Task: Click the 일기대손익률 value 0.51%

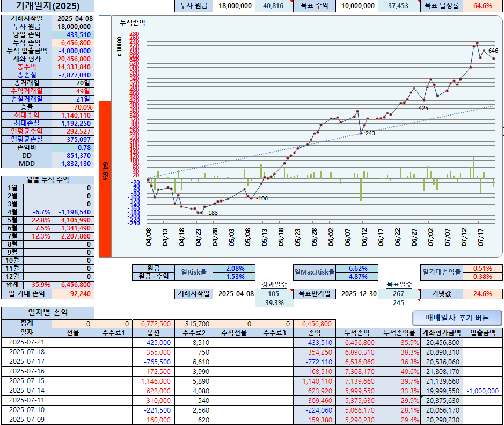Action: (x=483, y=268)
